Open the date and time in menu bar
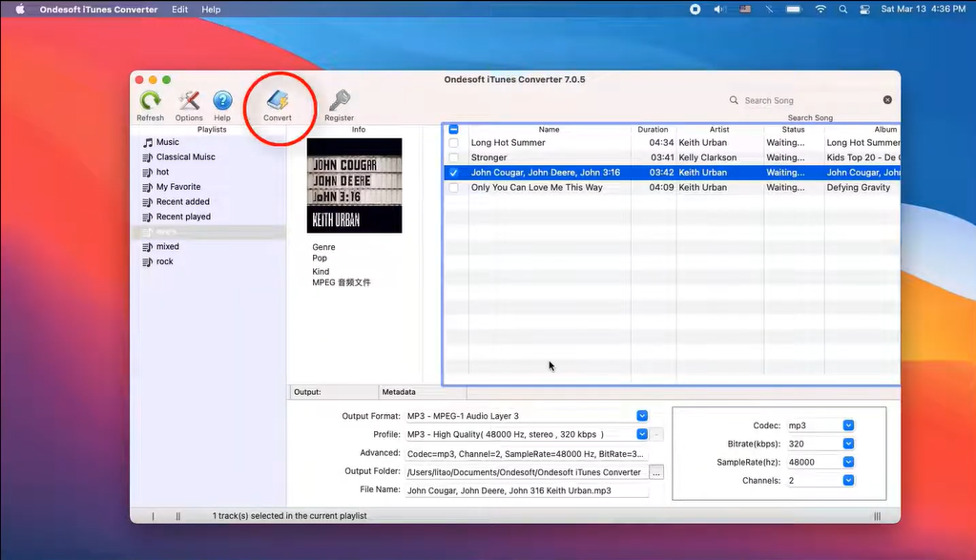 [924, 10]
